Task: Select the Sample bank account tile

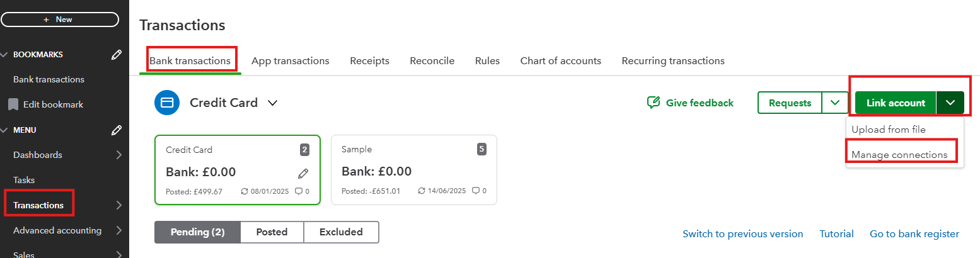Action: tap(413, 170)
